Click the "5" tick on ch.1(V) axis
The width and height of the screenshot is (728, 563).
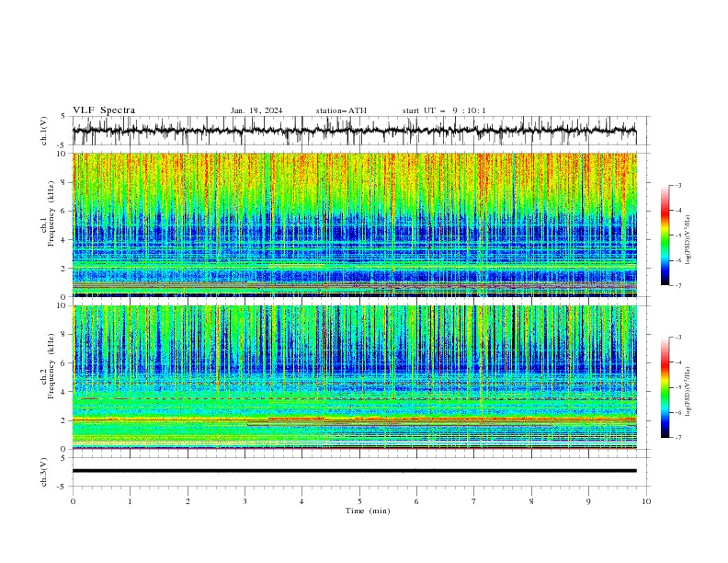(63, 116)
